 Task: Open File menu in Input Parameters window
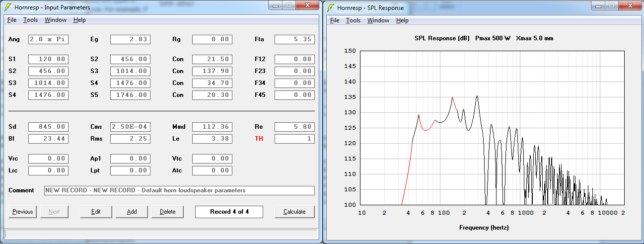[x=12, y=20]
